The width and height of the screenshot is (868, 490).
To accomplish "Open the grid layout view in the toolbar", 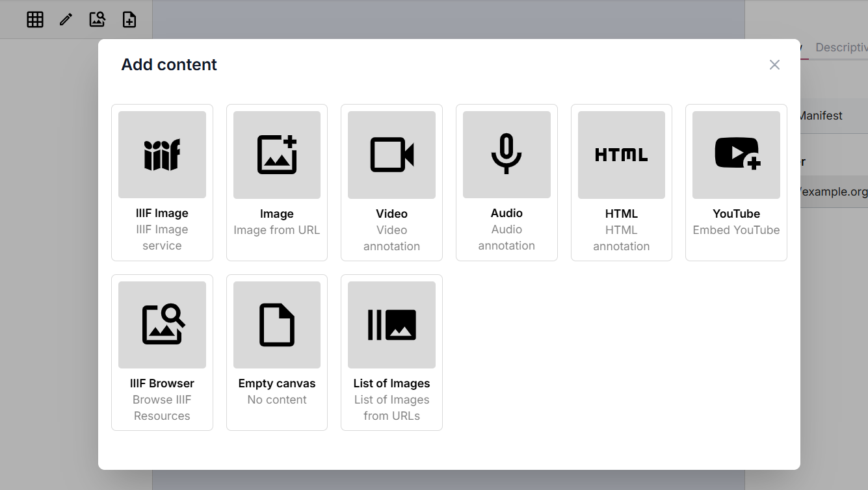I will pos(34,19).
